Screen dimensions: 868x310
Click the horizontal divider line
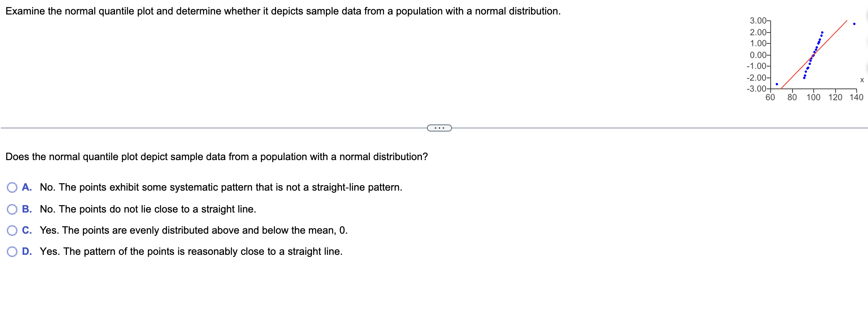195,128
